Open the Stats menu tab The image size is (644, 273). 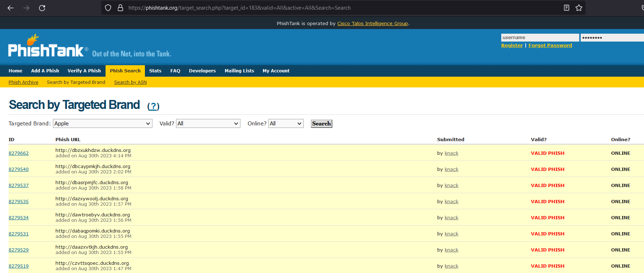155,71
